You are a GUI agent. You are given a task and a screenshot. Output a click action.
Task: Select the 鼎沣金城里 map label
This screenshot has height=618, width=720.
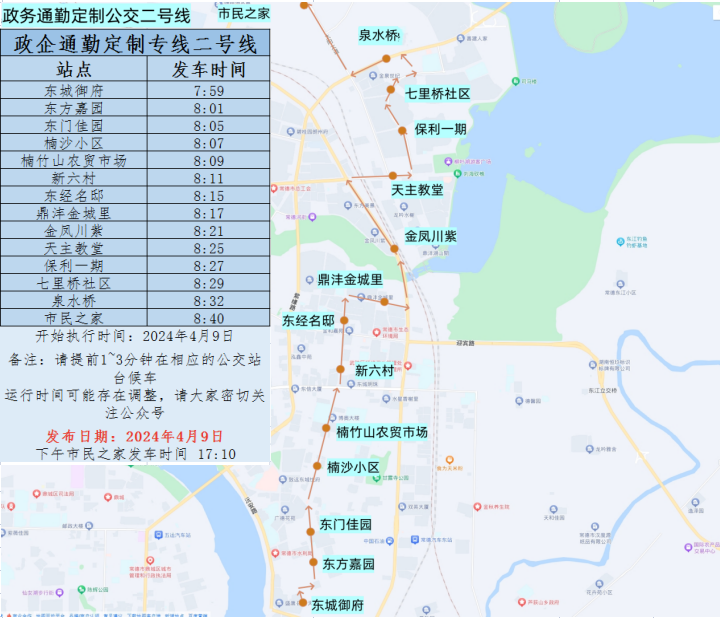350,280
